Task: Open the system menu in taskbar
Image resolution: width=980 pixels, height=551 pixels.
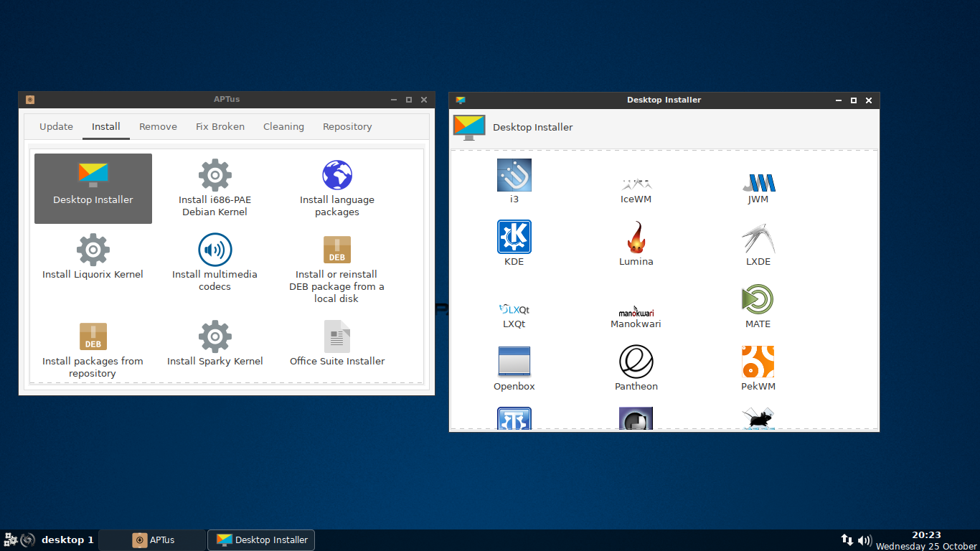Action: pos(11,540)
